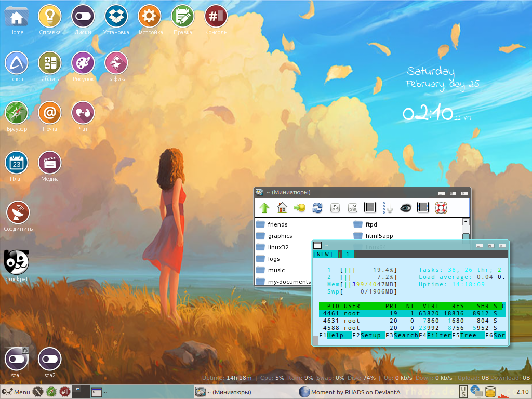The height and width of the screenshot is (399, 532).
Task: Sort htop by VIRT column header
Action: [x=431, y=306]
